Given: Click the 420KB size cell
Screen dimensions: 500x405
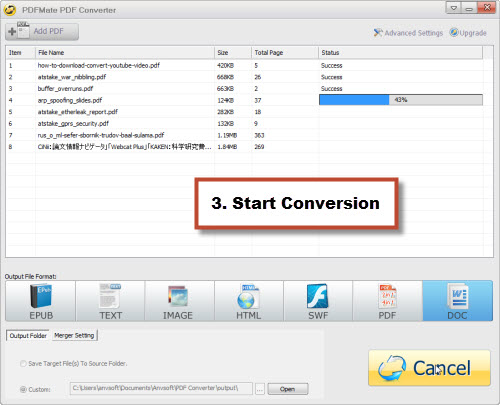Looking at the screenshot, I should click(x=225, y=65).
